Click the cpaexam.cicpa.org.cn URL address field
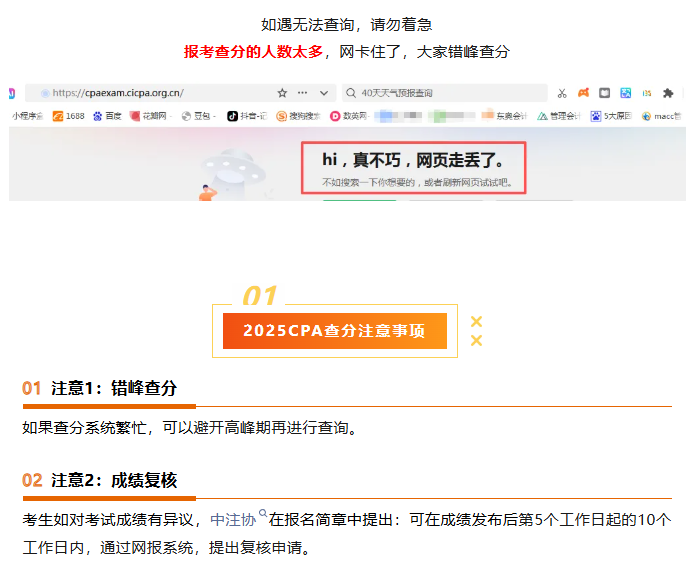 click(150, 93)
